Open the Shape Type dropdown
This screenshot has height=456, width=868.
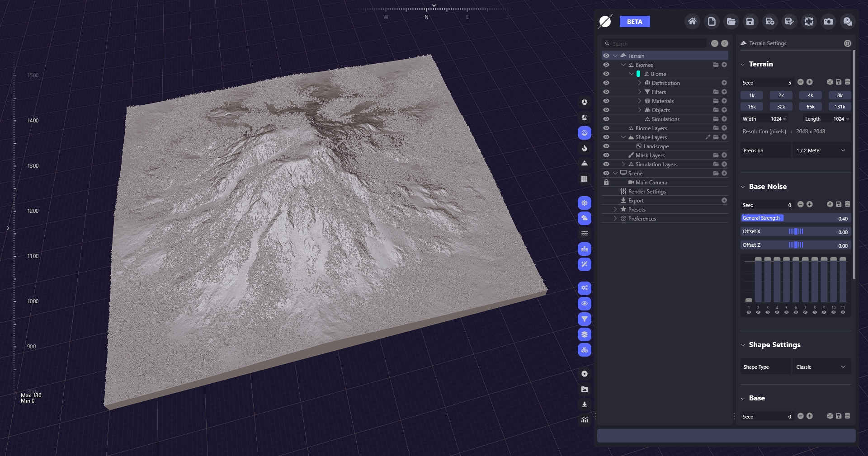click(821, 367)
